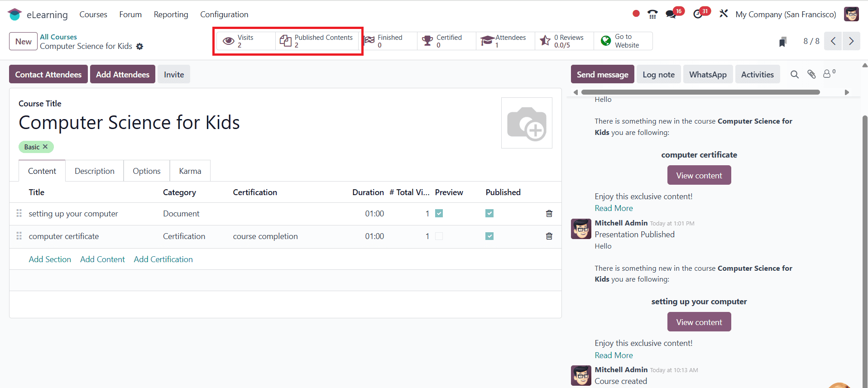Click the Add Section link
This screenshot has width=868, height=388.
tap(50, 259)
